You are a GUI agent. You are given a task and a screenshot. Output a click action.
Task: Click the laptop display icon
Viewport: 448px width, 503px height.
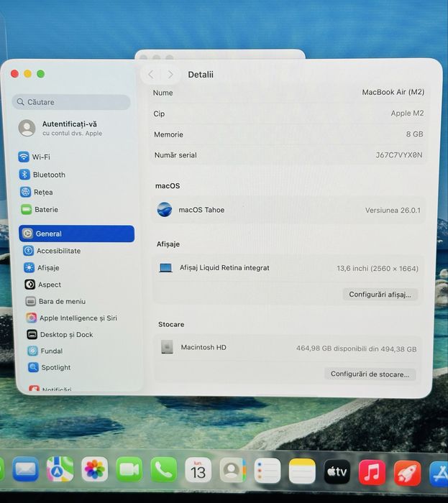pos(166,267)
